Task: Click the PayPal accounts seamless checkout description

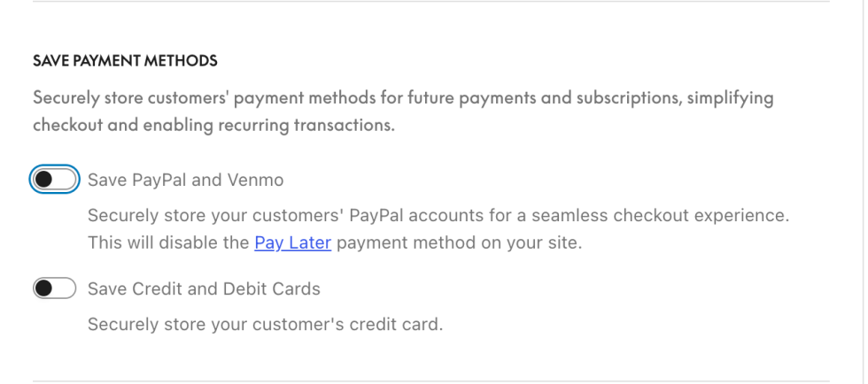Action: pos(438,215)
